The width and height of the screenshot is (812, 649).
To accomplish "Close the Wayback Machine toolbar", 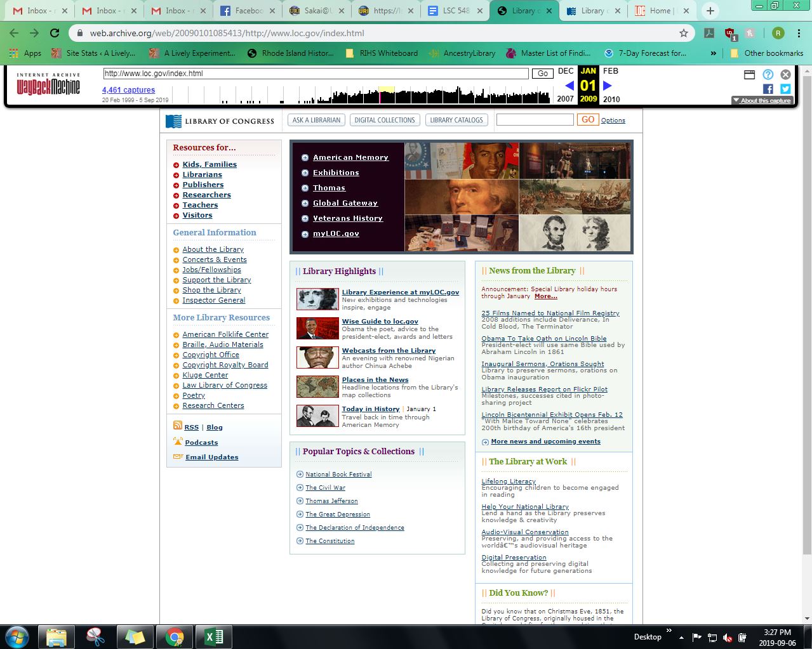I will click(x=785, y=75).
